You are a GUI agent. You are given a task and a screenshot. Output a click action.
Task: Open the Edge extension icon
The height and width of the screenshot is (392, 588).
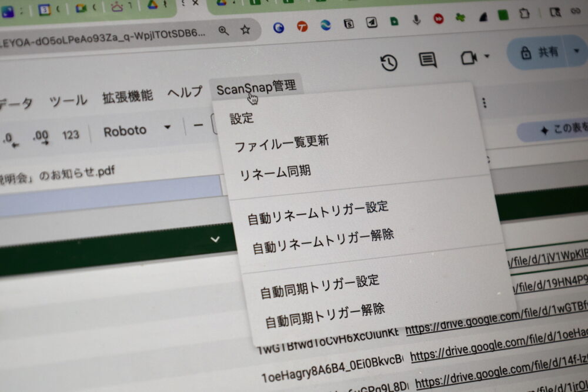click(x=325, y=26)
